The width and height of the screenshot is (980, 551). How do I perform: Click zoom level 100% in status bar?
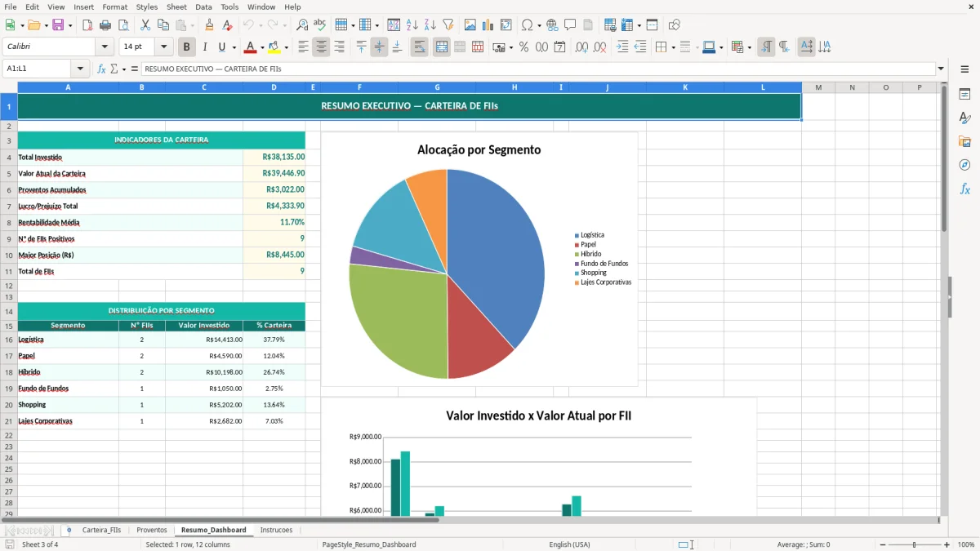point(966,544)
